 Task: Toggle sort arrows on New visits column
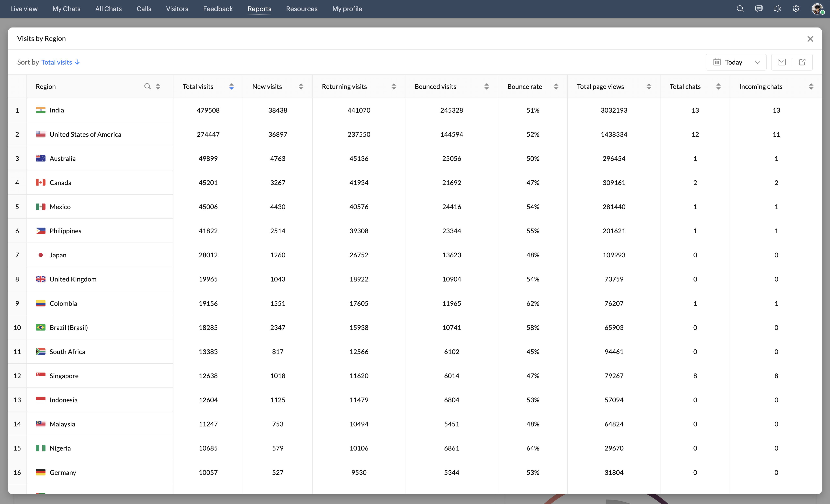pos(301,87)
